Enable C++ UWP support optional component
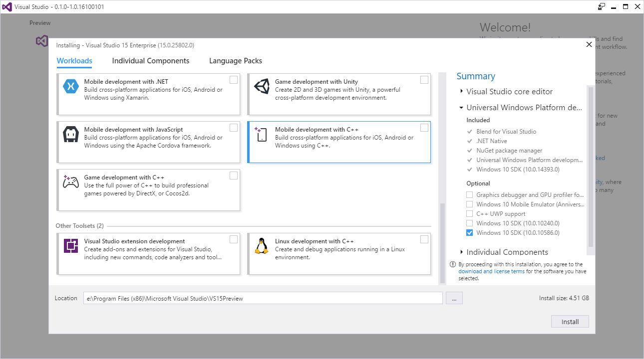Viewport: 644px width, 359px height. (x=469, y=214)
